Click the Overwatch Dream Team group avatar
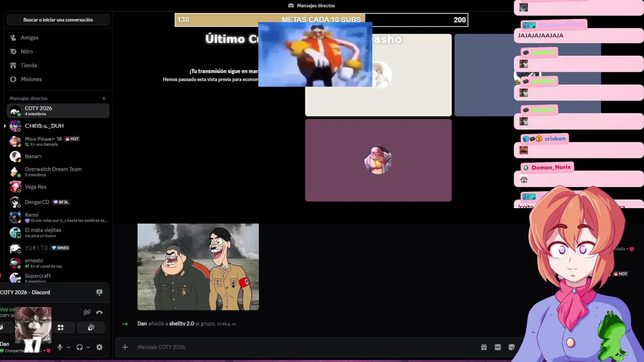 click(16, 172)
